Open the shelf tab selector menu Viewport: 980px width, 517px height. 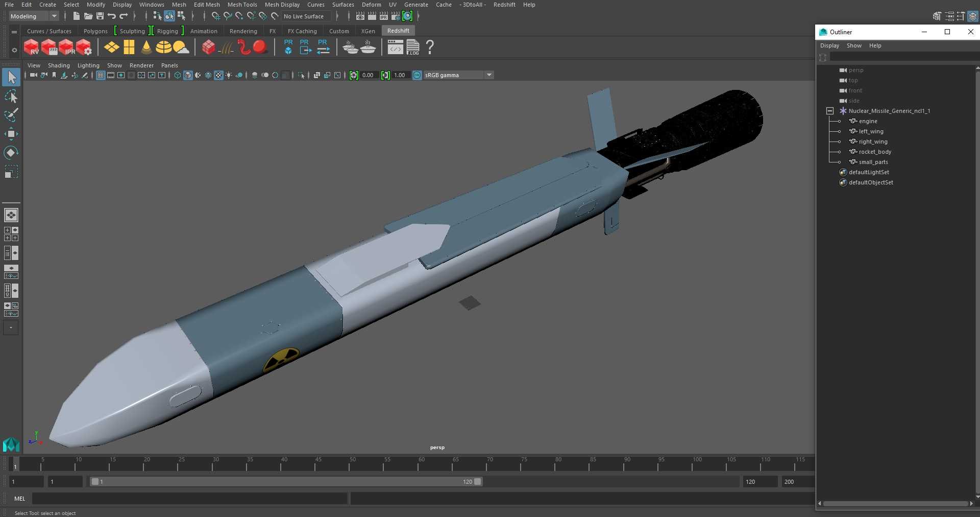click(14, 32)
